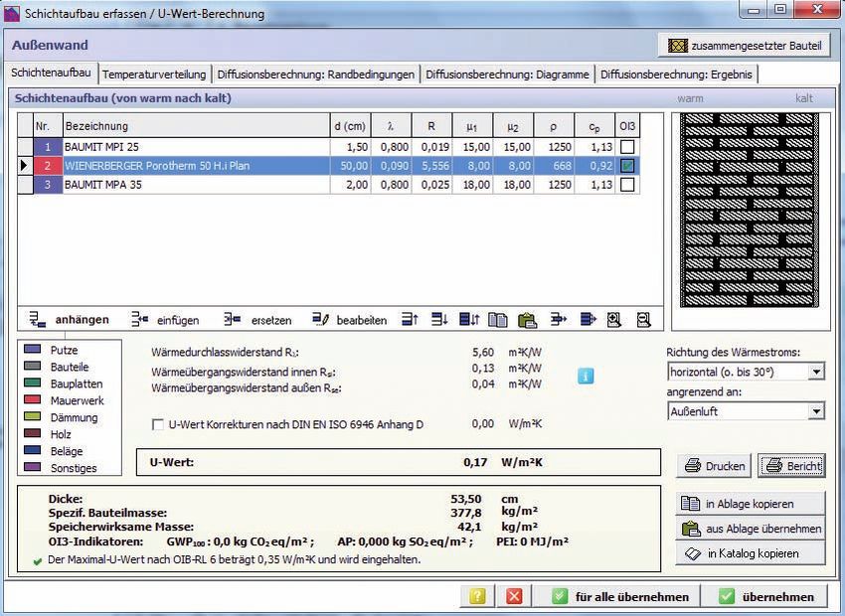Image resolution: width=845 pixels, height=616 pixels.
Task: Click the Beläge blue color swatch
Action: click(33, 451)
